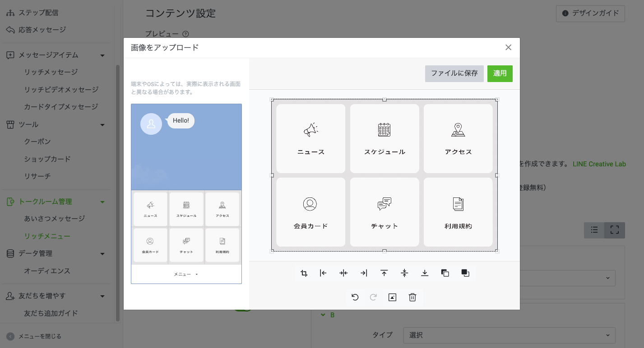Align image to left edge
Screen dimensions: 644x348
point(323,273)
